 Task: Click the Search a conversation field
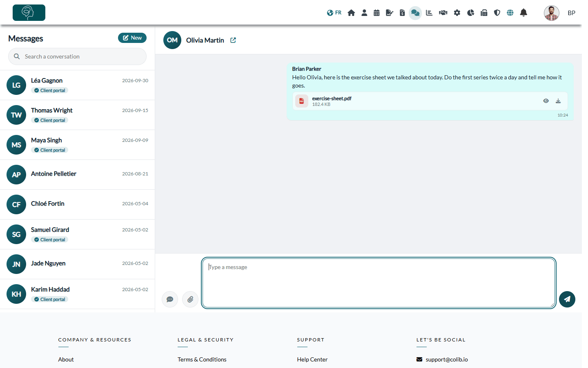pos(77,56)
